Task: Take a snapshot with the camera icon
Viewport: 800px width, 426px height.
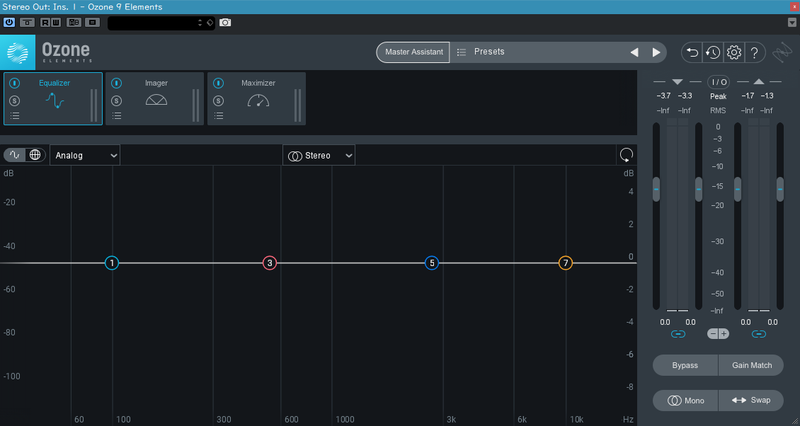Action: coord(225,22)
